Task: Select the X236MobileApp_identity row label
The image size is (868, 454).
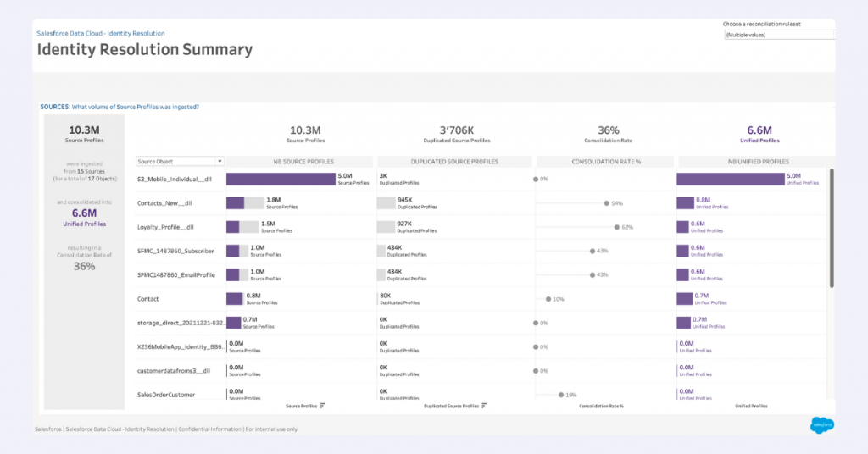Action: 181,346
